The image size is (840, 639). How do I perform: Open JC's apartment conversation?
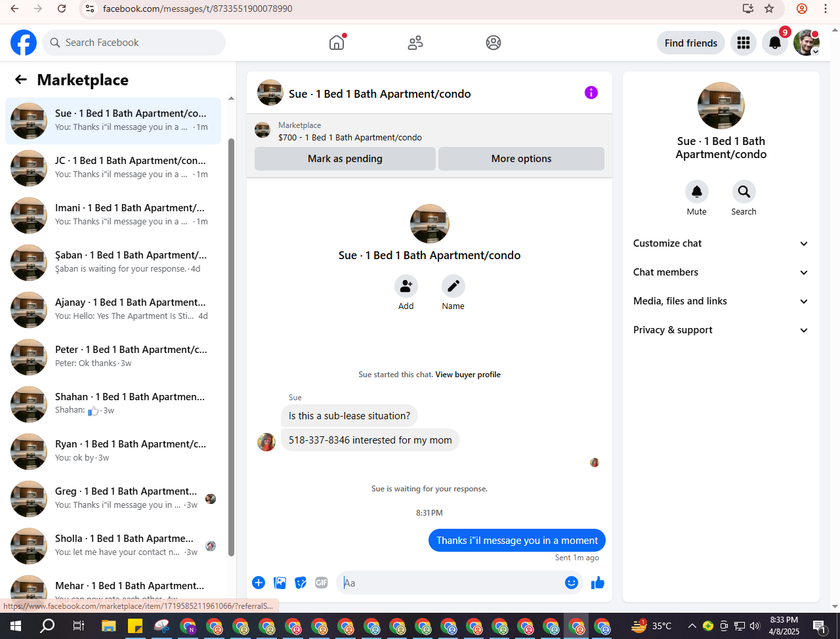[x=113, y=168]
